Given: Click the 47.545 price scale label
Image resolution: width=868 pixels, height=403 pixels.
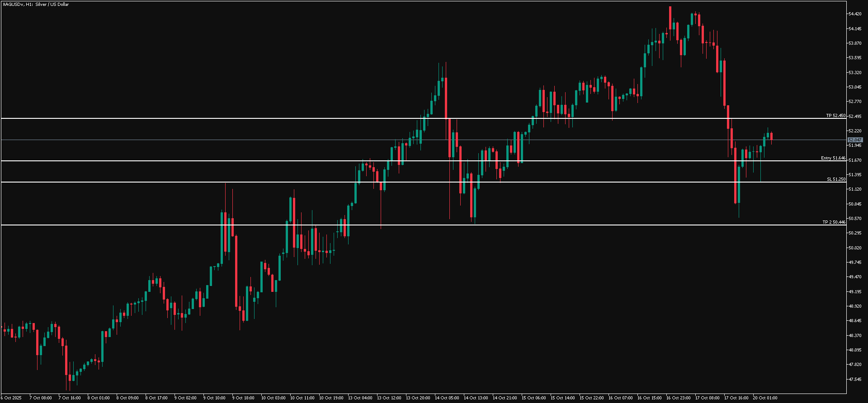Looking at the screenshot, I should (855, 379).
